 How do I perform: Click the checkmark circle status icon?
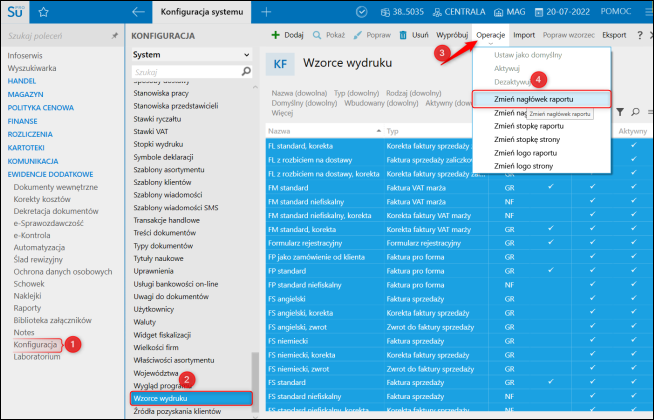(x=362, y=12)
